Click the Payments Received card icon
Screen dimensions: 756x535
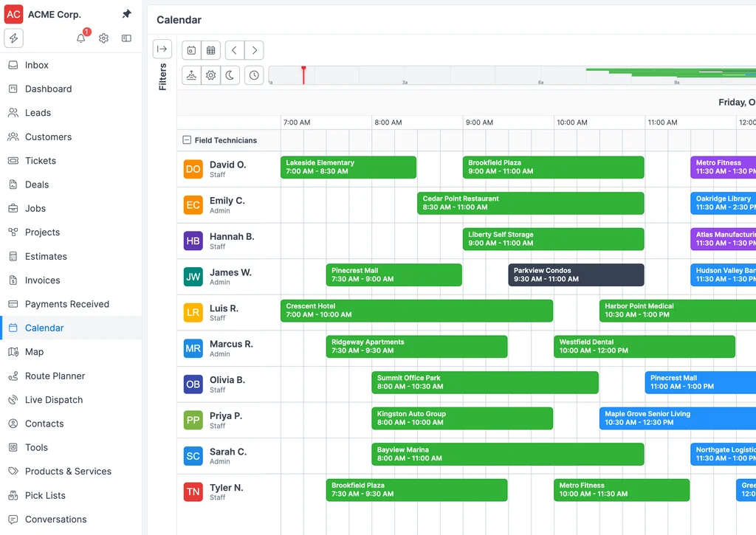13,304
